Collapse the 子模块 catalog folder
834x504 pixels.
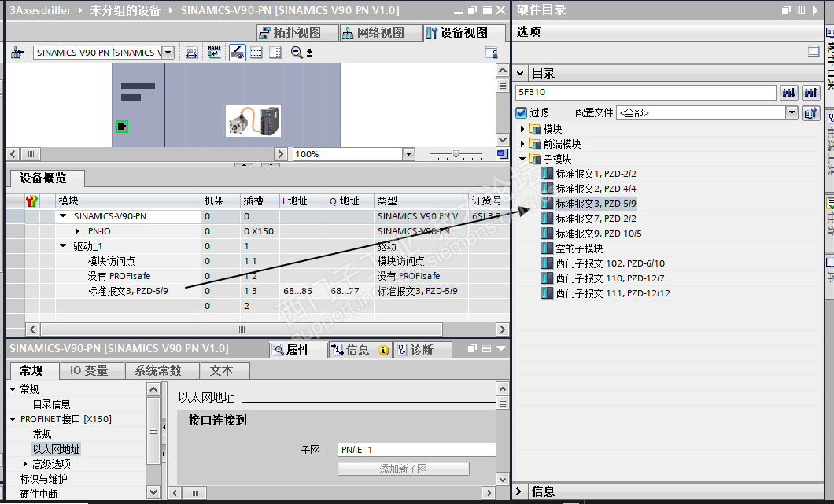(x=522, y=159)
